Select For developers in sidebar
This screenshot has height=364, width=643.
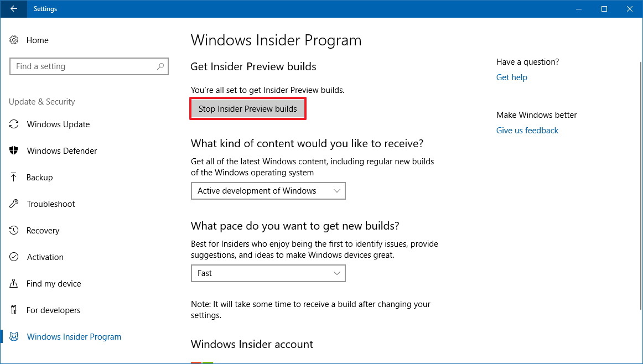pos(53,310)
